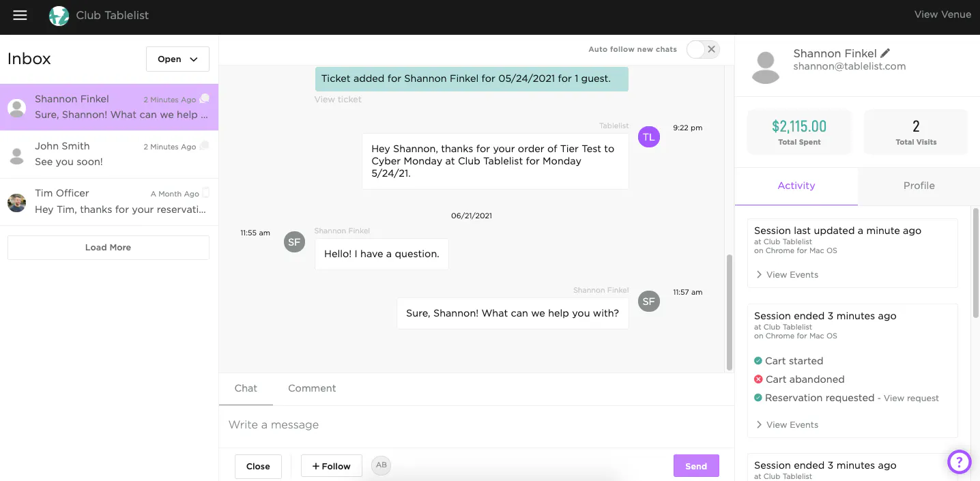
Task: Open the View ticket link
Action: pyautogui.click(x=338, y=100)
